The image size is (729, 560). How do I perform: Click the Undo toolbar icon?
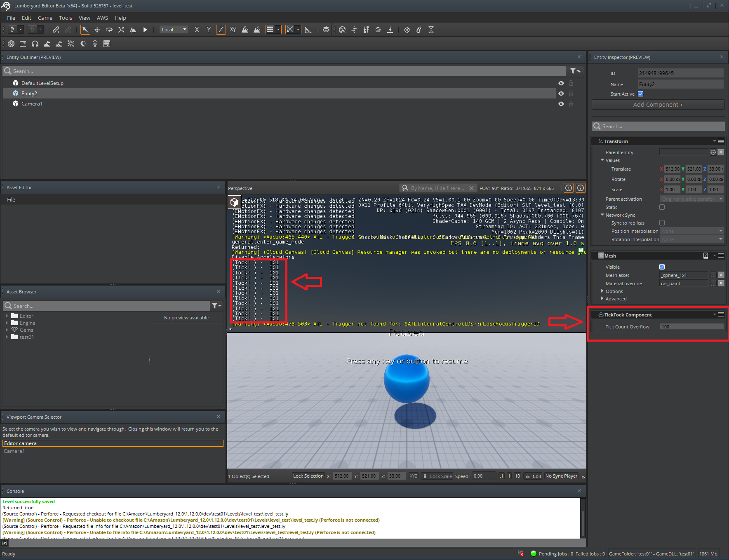coord(12,30)
